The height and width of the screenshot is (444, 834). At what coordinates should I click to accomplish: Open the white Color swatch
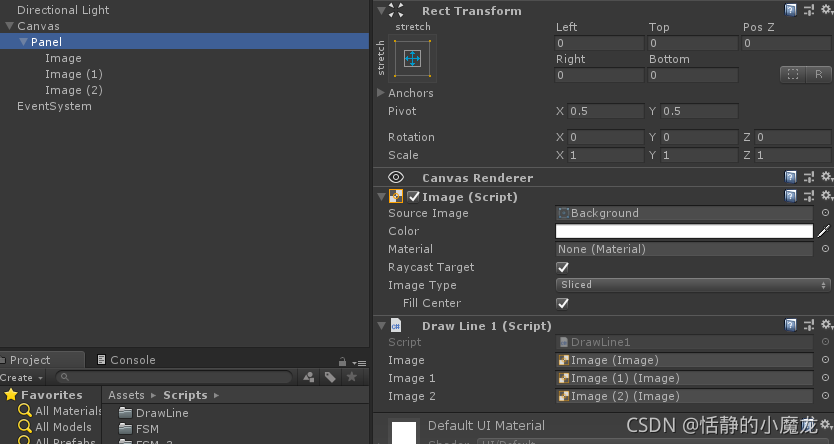point(684,231)
